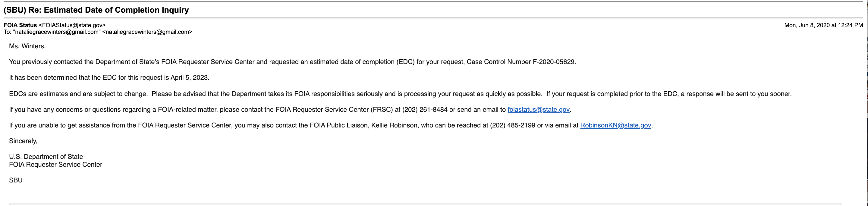Click the Case Control Number F-2020-05629

[x=554, y=62]
